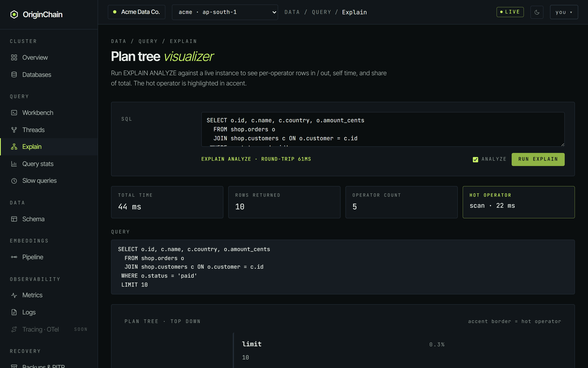588x368 pixels.
Task: Click the Databases cylinder icon
Action: click(x=14, y=75)
